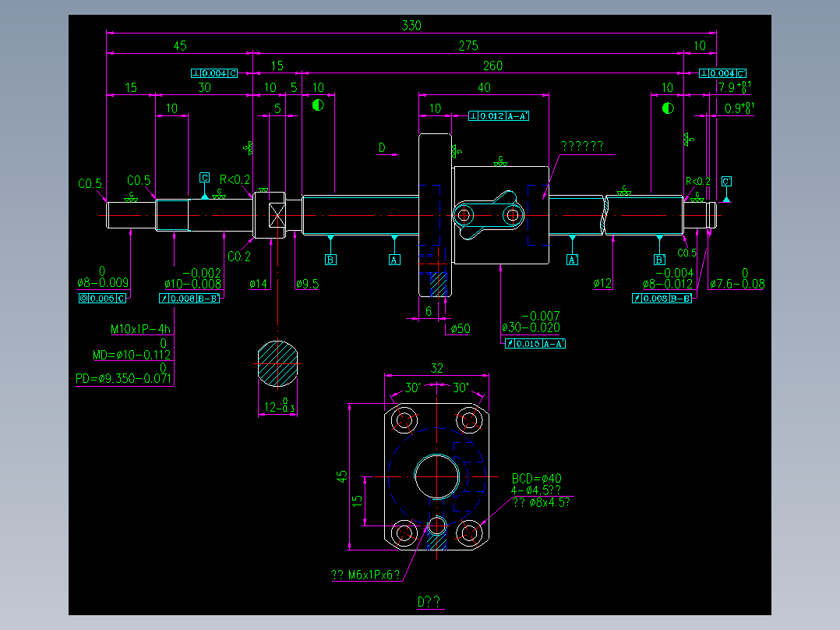Screen dimensions: 840x630
Task: Select datum flag B under left journal
Action: click(330, 257)
